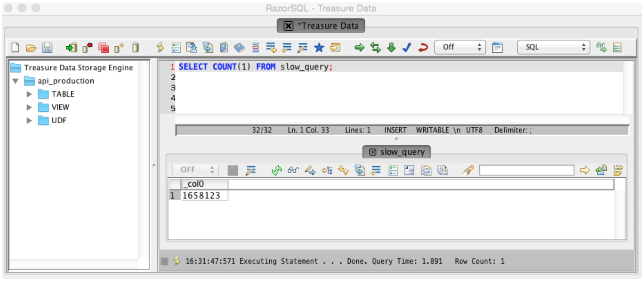Screen dimensions: 644x282
Task: Open the Off auto-commit dropdown
Action: (459, 47)
